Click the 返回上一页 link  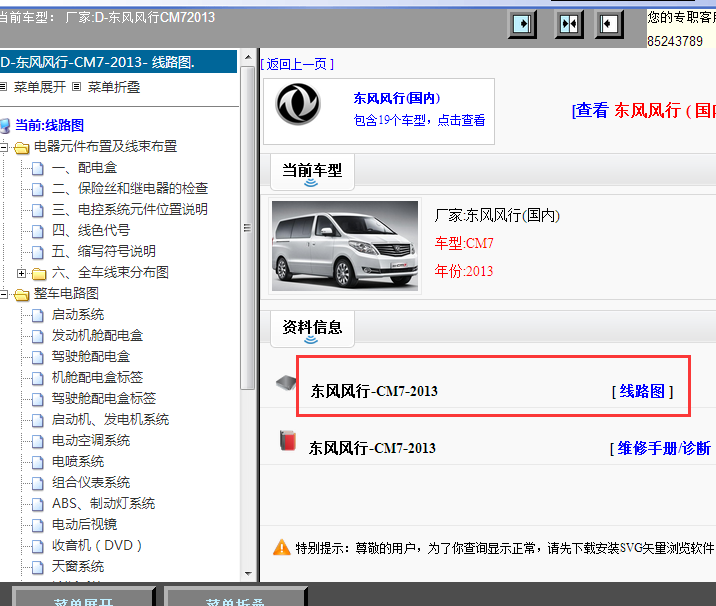(297, 64)
